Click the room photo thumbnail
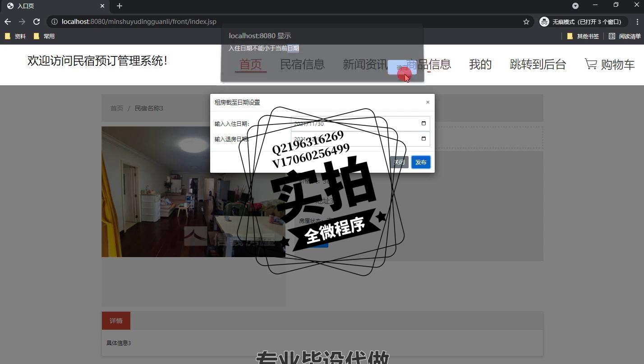 [x=193, y=192]
